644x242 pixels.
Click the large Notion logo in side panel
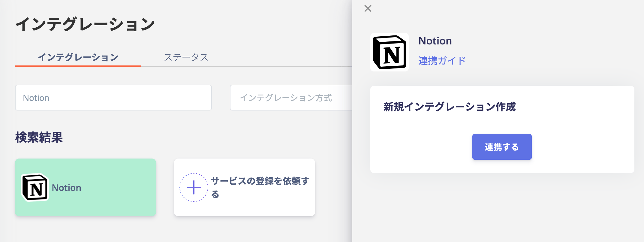(389, 52)
